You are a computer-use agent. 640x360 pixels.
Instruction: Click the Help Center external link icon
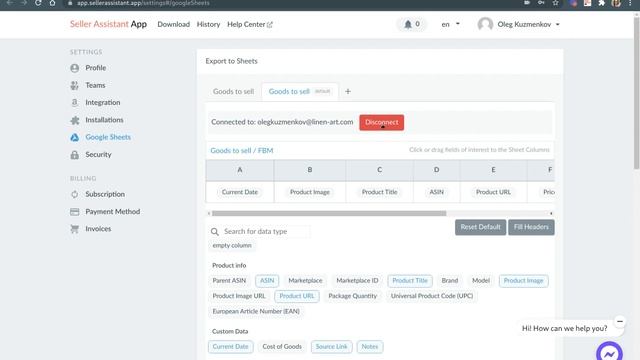[x=270, y=25]
